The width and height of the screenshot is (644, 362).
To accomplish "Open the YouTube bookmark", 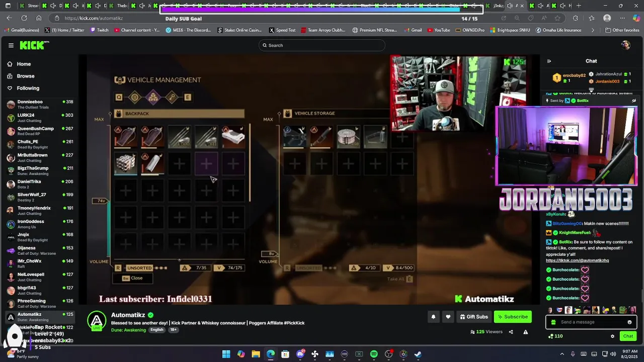I will (x=439, y=30).
